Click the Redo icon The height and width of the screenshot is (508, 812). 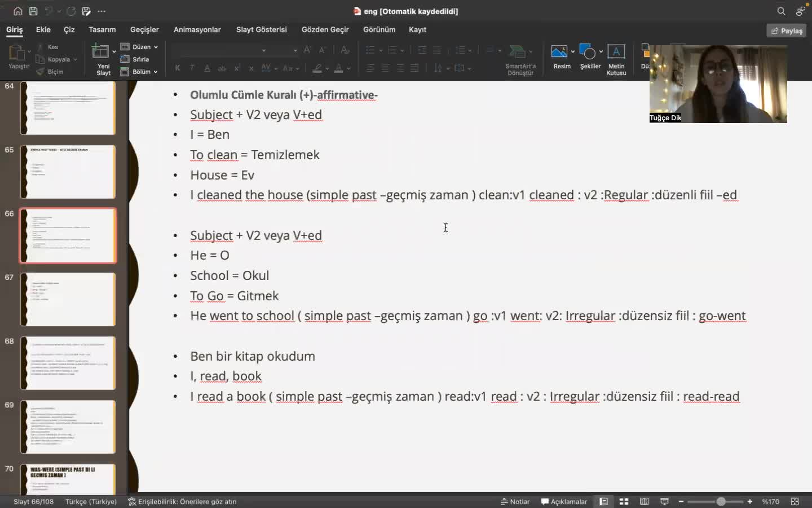pos(70,11)
